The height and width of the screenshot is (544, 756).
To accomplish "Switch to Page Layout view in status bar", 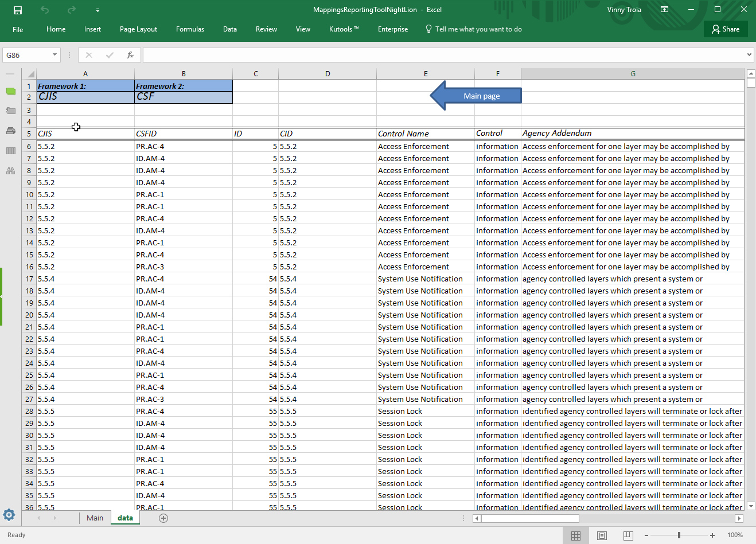I will [602, 535].
